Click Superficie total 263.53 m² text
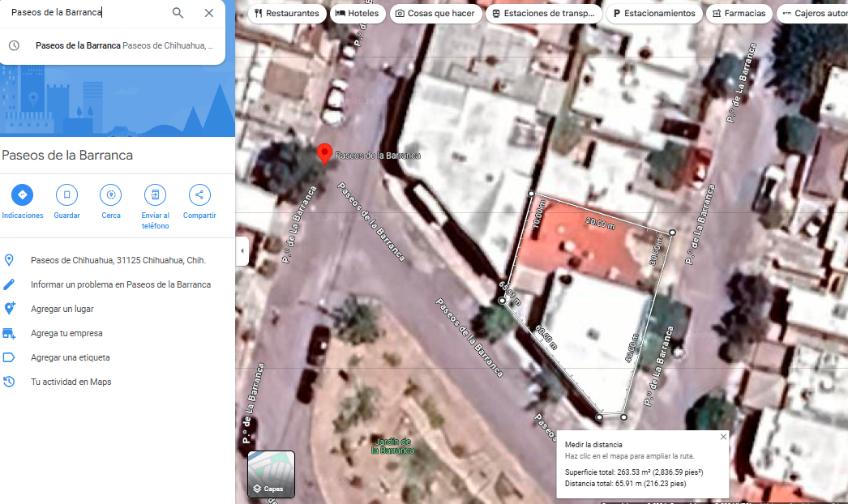 pyautogui.click(x=634, y=472)
